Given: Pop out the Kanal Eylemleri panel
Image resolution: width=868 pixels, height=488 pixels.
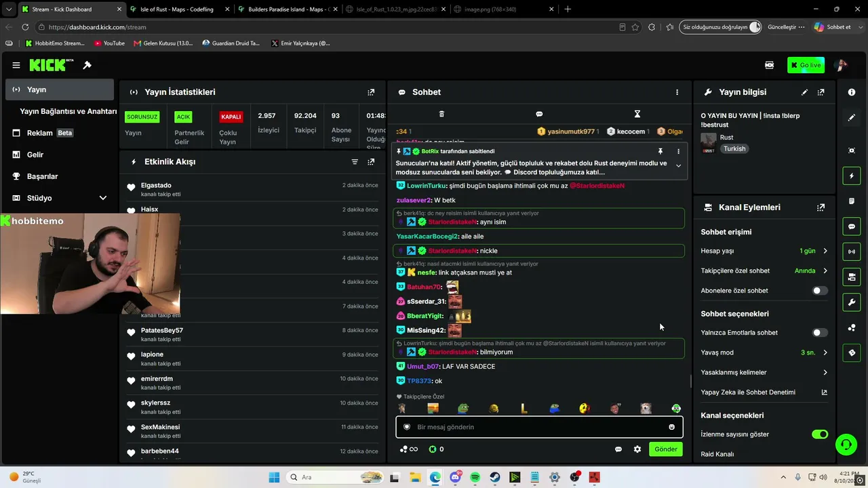Looking at the screenshot, I should pyautogui.click(x=821, y=207).
